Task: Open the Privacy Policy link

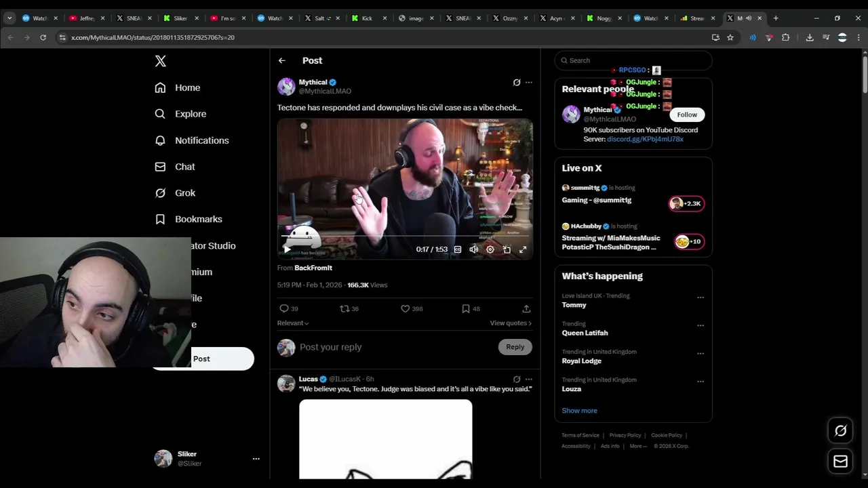Action: [625, 435]
